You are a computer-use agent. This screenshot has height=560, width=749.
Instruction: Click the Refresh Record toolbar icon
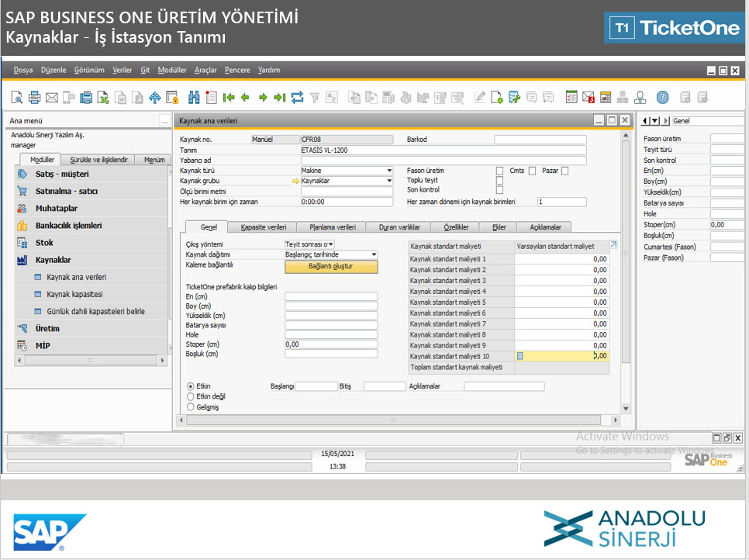297,98
